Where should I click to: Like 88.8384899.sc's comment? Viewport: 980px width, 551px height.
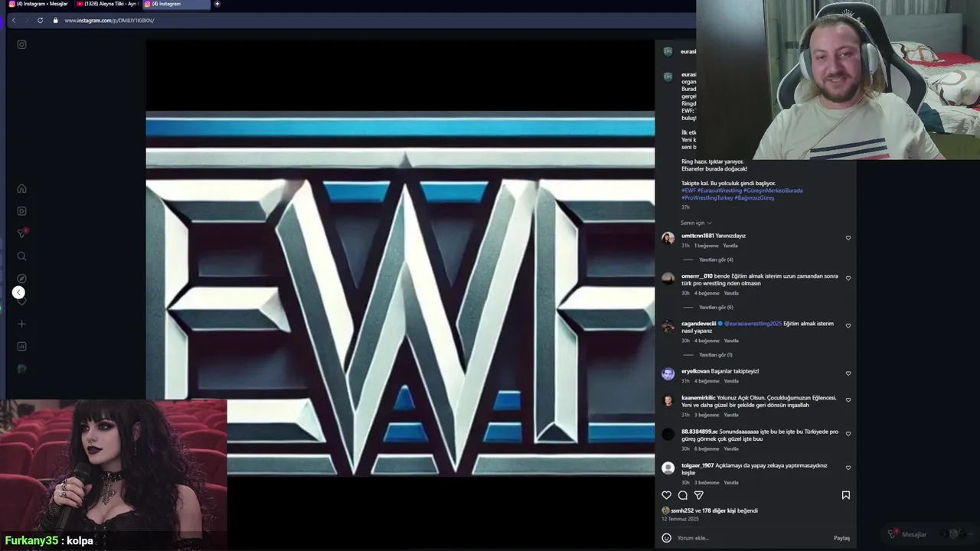tap(848, 434)
